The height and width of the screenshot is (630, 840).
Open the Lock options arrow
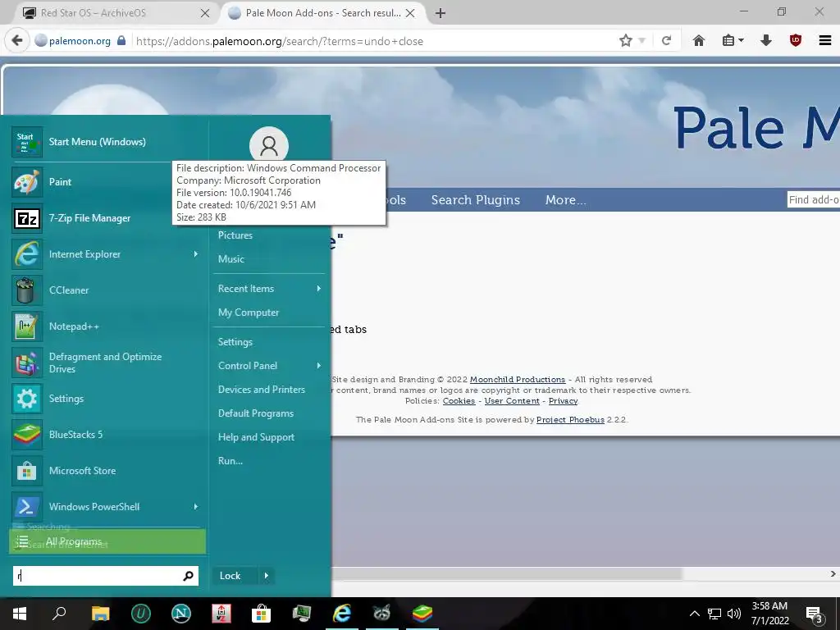click(x=267, y=576)
